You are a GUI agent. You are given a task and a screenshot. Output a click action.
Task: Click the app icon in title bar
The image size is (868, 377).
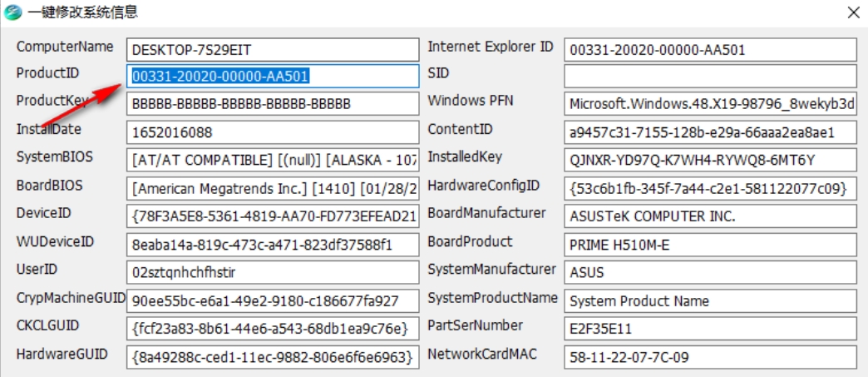14,12
